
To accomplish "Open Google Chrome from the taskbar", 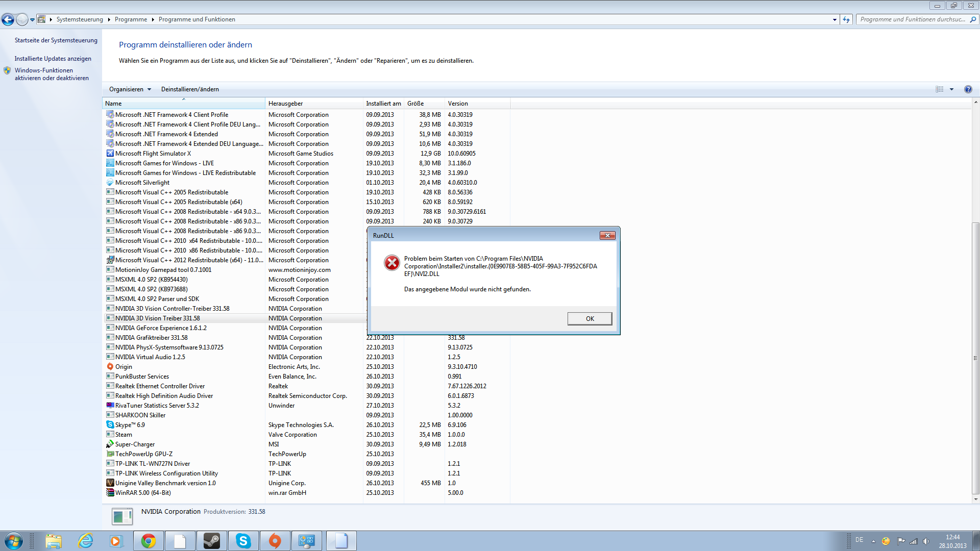I will (x=149, y=541).
